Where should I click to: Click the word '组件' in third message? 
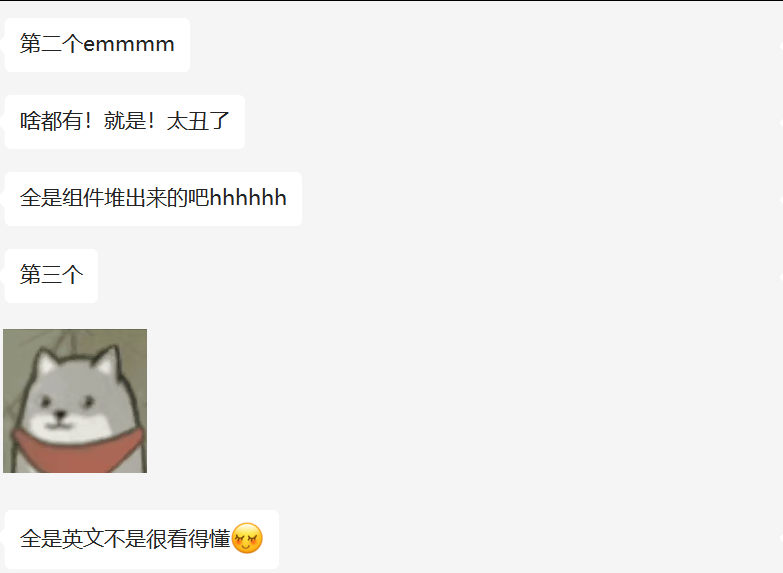coord(83,198)
